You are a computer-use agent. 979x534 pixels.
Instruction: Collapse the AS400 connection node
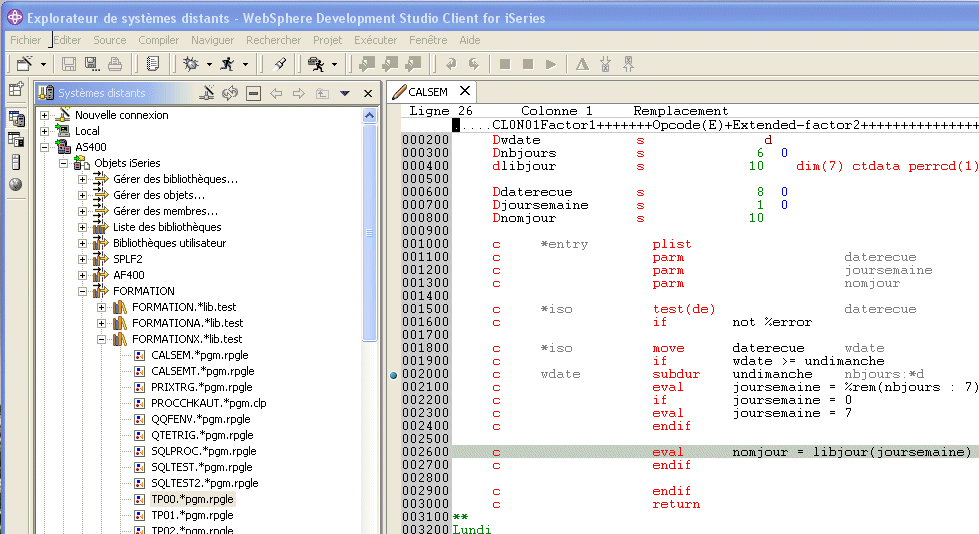[44, 147]
